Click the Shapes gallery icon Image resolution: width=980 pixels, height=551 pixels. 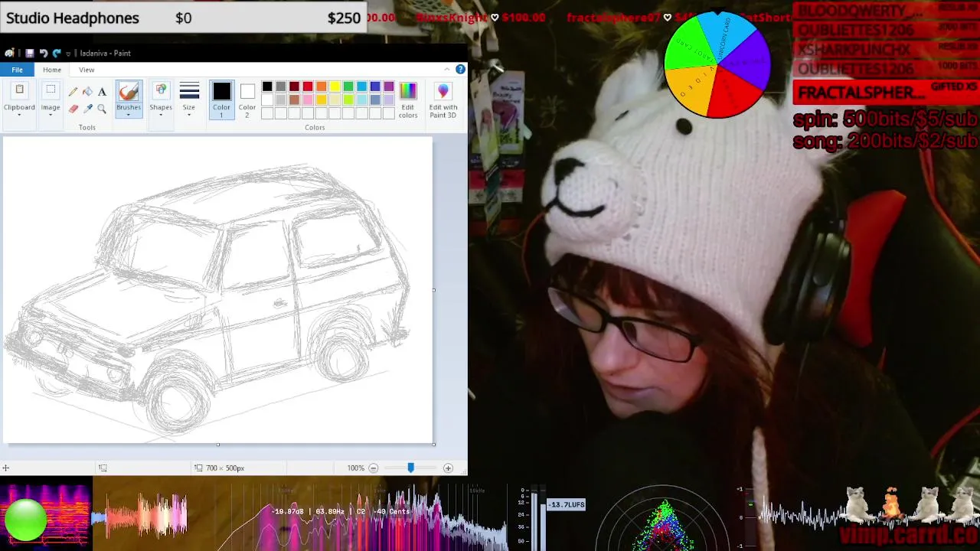[x=161, y=91]
